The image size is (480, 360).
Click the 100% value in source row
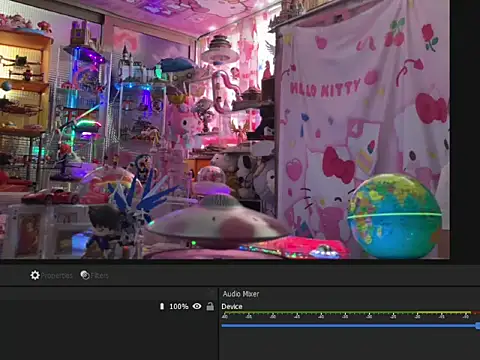(179, 306)
